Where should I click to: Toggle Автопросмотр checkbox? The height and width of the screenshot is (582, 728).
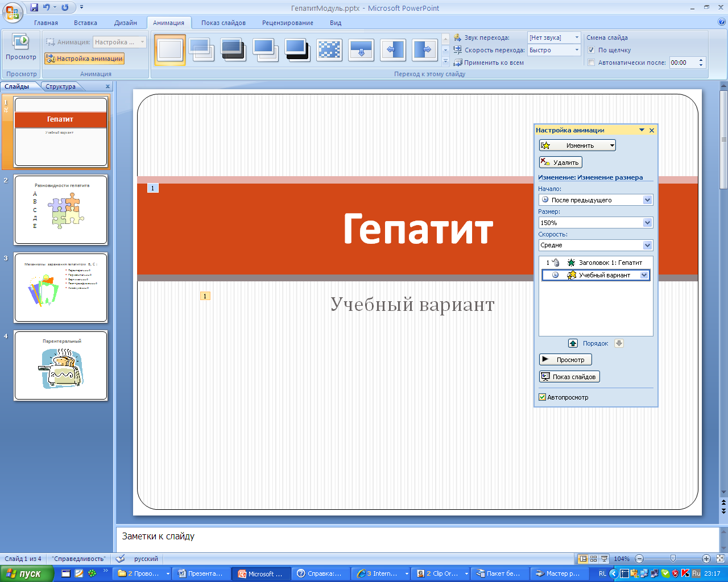pyautogui.click(x=543, y=397)
